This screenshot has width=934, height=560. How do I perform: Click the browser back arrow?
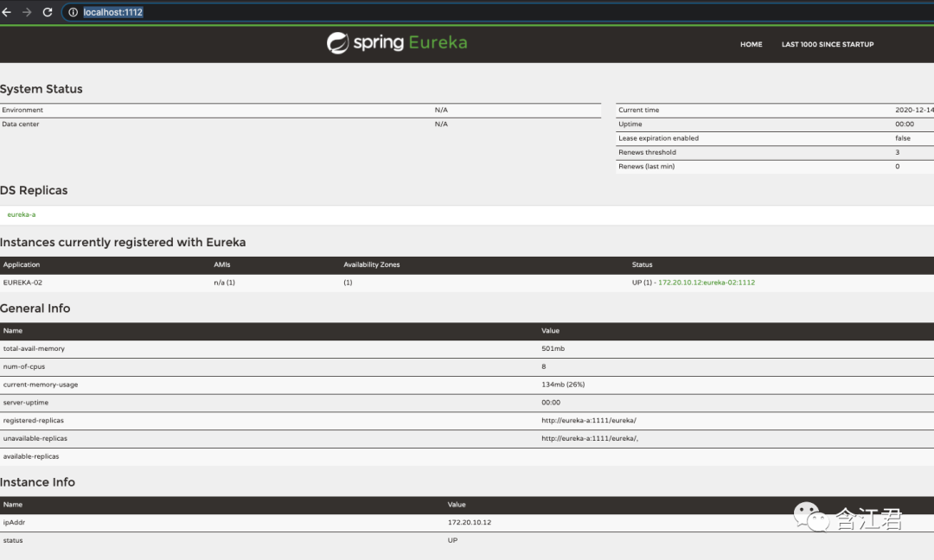[7, 12]
